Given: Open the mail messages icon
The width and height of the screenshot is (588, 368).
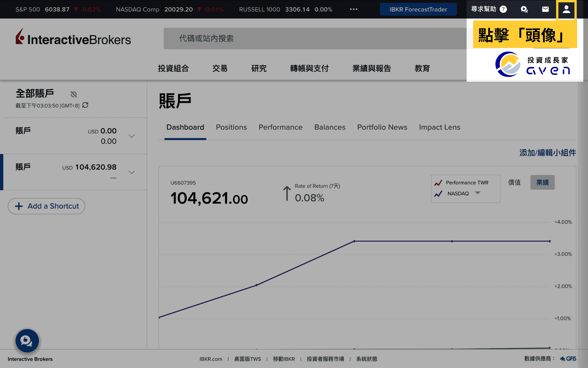Looking at the screenshot, I should (x=545, y=9).
